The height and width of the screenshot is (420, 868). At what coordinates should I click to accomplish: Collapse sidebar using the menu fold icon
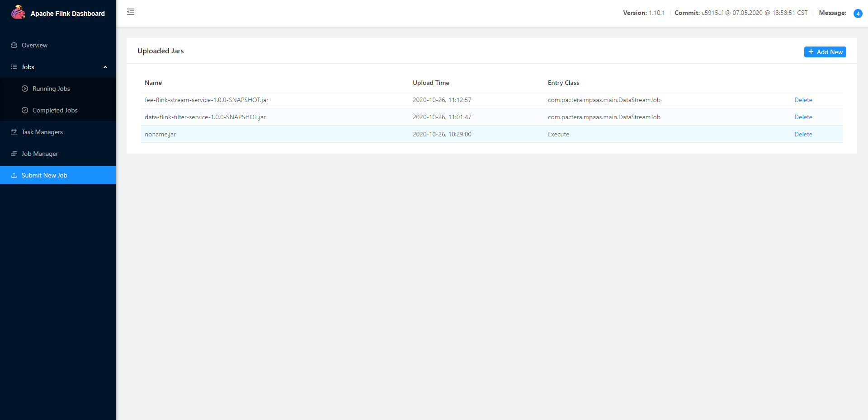tap(131, 12)
